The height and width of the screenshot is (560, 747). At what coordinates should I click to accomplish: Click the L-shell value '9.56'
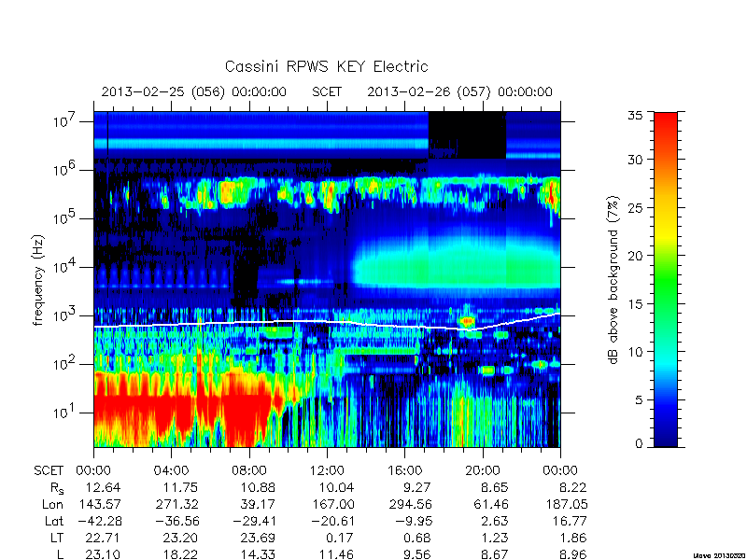pos(417,554)
